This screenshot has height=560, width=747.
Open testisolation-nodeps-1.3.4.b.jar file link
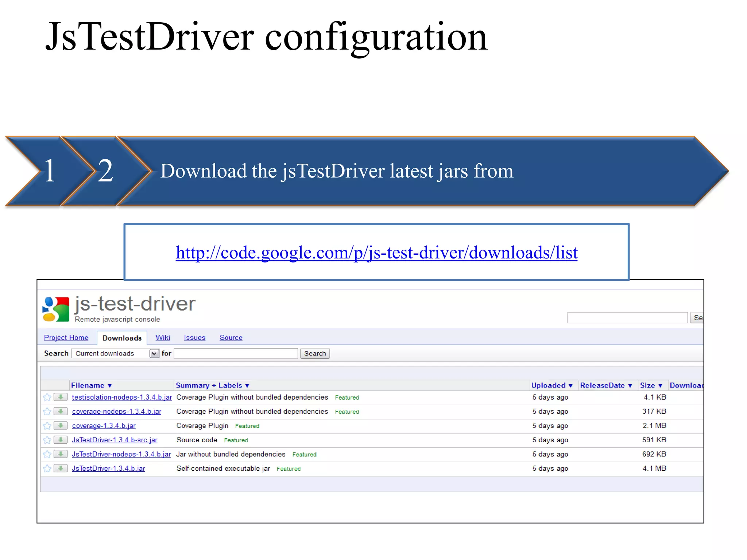pos(122,397)
